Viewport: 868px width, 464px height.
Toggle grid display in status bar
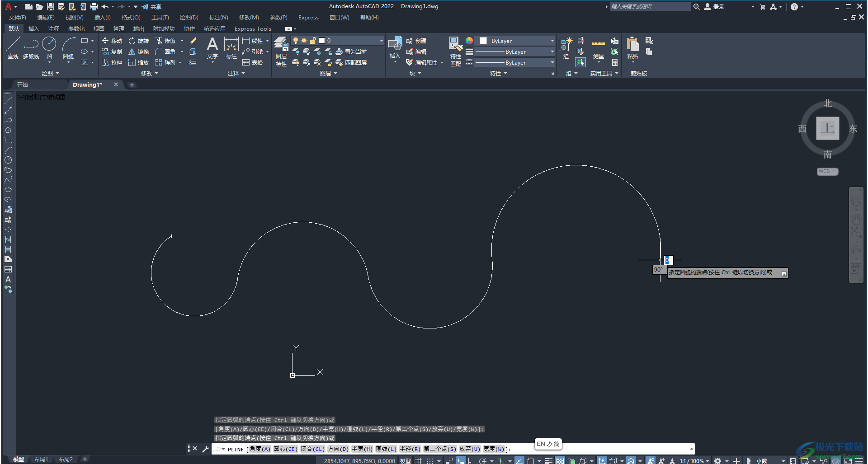click(x=419, y=460)
